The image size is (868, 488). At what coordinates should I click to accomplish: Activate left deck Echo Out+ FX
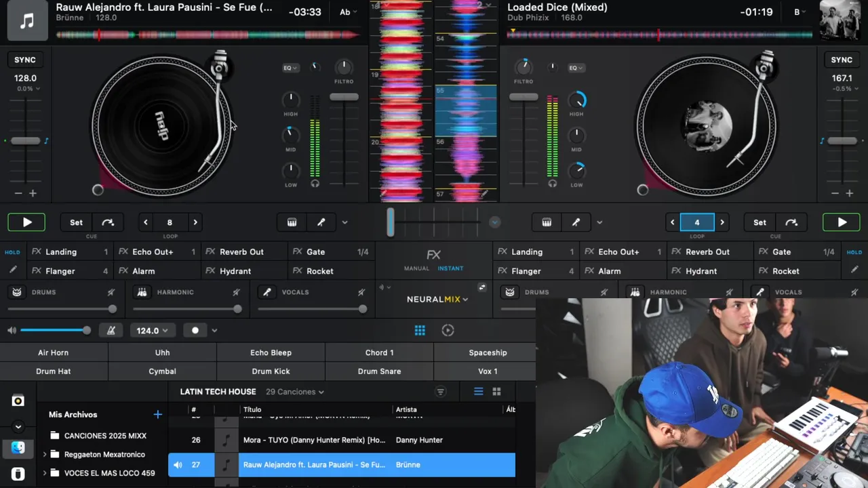(157, 251)
